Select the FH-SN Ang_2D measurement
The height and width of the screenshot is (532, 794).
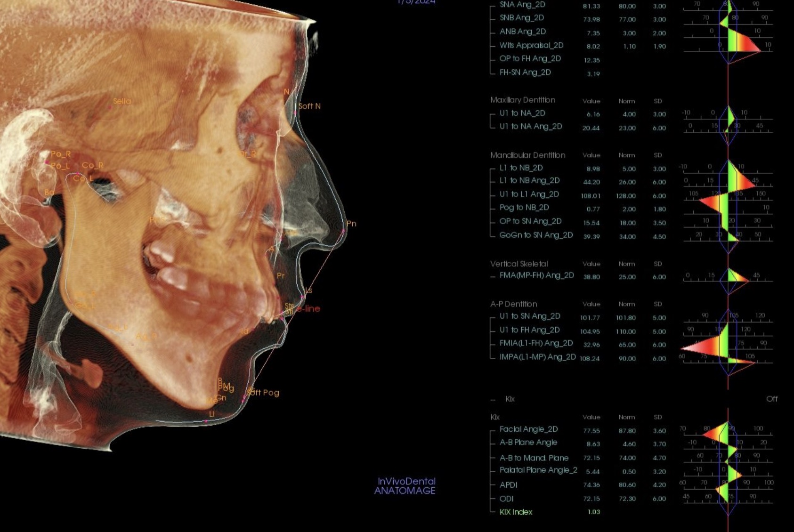550,73
